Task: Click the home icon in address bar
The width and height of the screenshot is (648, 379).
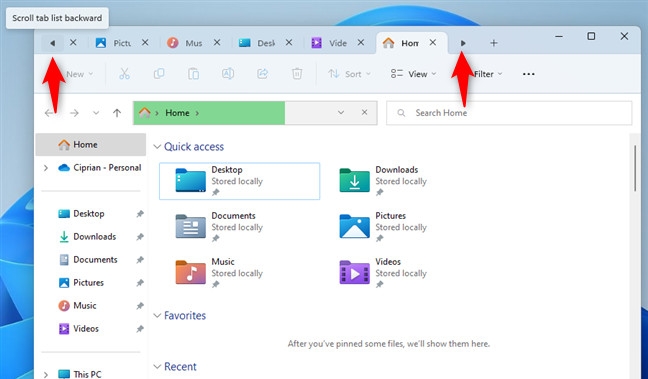Action: tap(144, 113)
